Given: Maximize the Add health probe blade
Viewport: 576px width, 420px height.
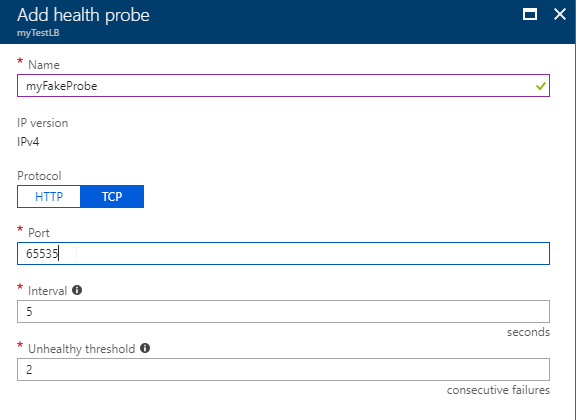Looking at the screenshot, I should [530, 14].
